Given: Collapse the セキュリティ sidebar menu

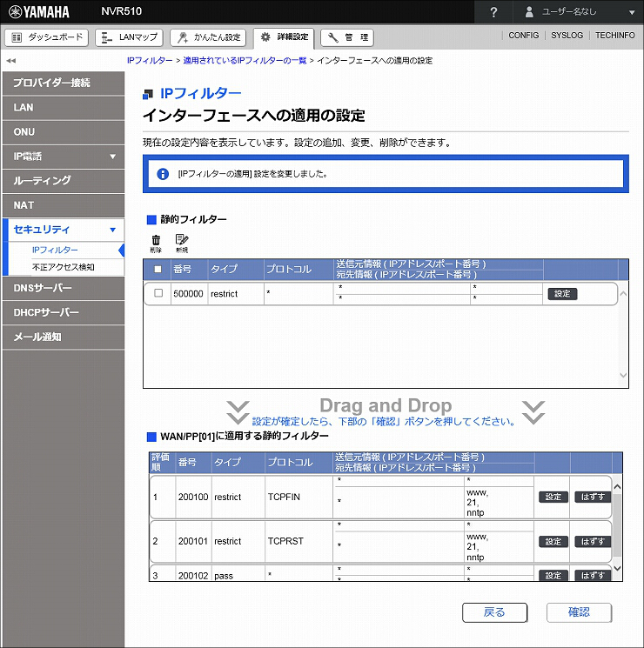Looking at the screenshot, I should (64, 230).
